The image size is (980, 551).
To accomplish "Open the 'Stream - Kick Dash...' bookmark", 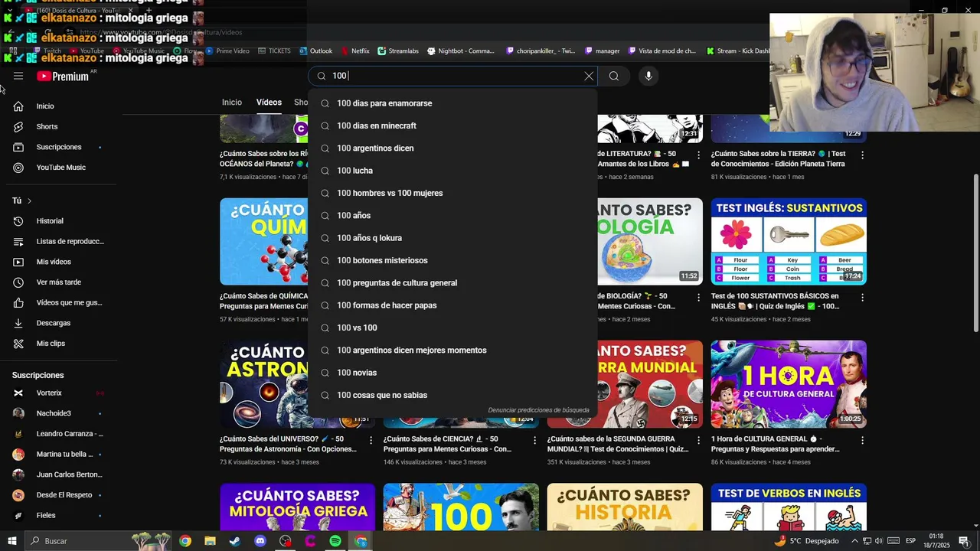I will (738, 51).
